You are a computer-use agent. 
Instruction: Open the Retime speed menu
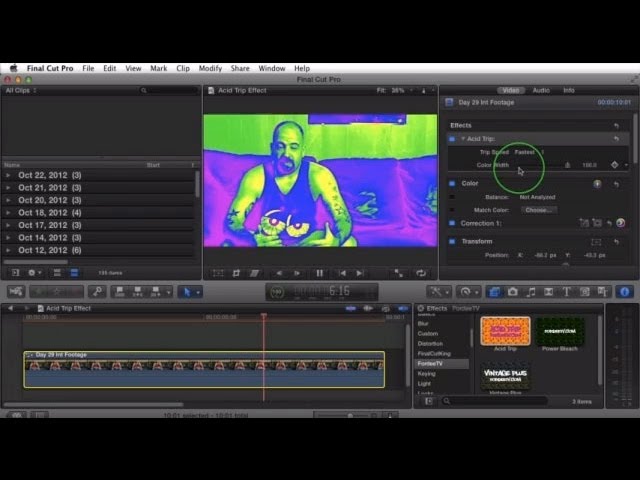(468, 292)
